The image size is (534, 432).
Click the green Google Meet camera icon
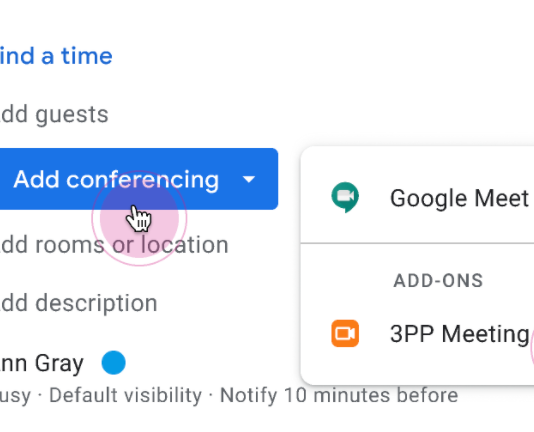[345, 197]
